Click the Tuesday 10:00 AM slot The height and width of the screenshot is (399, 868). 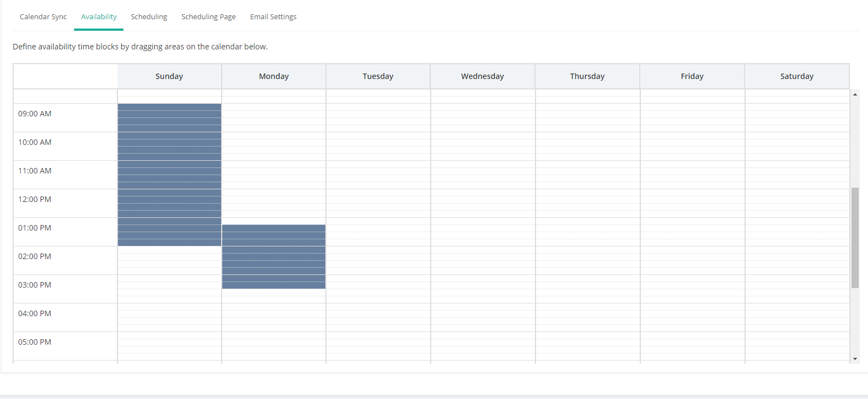point(378,146)
